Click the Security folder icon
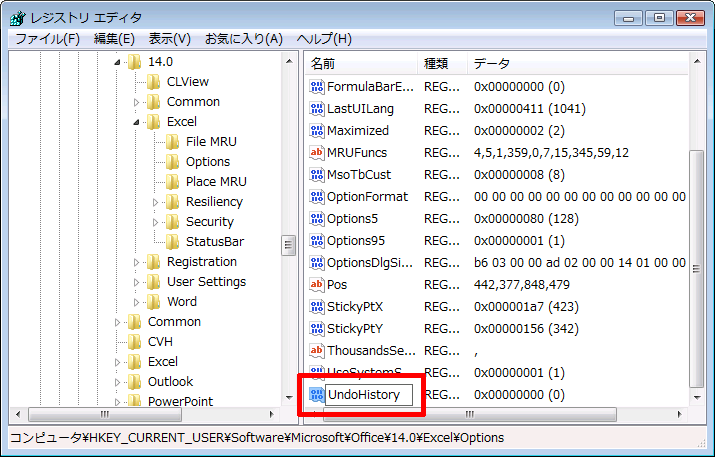This screenshot has height=457, width=715. 172,222
